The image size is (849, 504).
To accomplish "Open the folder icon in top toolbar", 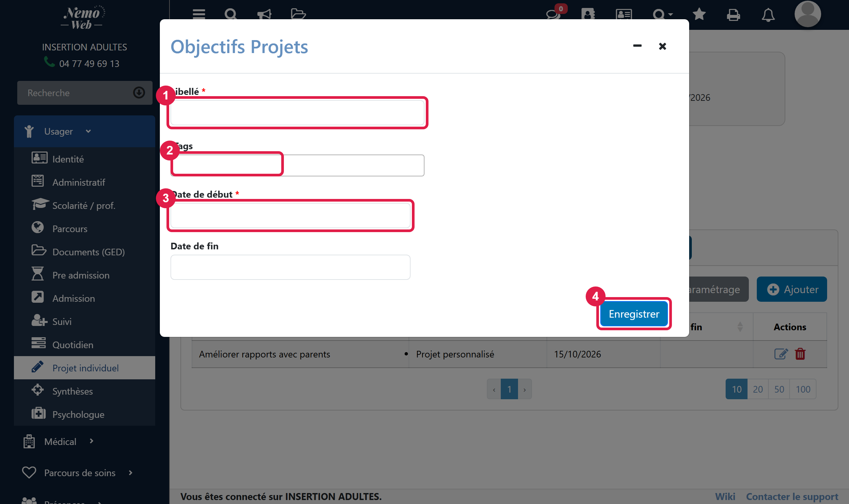I will coord(298,14).
